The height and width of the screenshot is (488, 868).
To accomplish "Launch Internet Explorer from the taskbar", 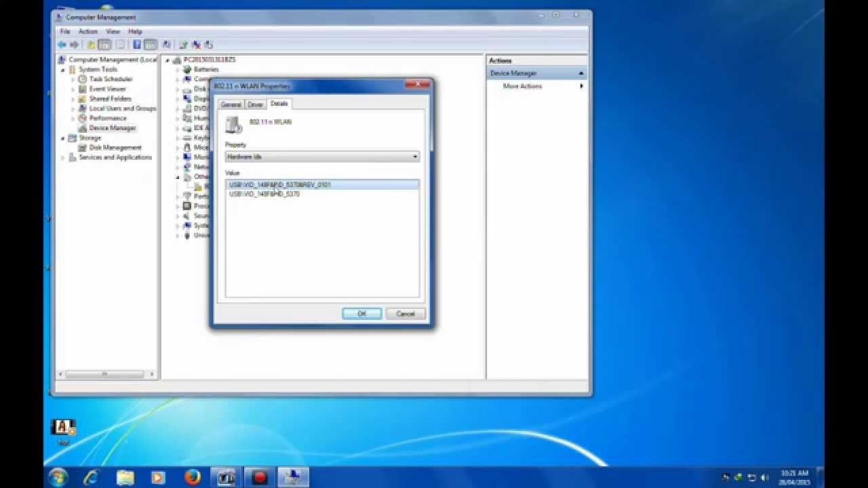I will click(91, 477).
